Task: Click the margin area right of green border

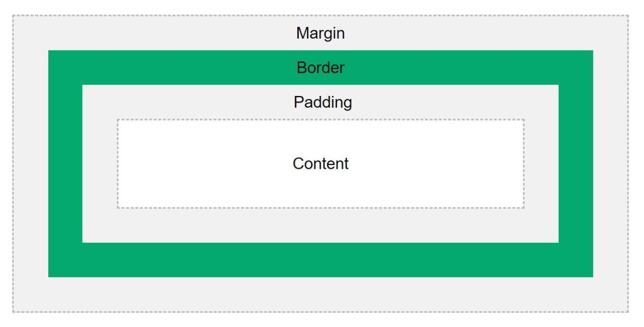Action: (611, 163)
